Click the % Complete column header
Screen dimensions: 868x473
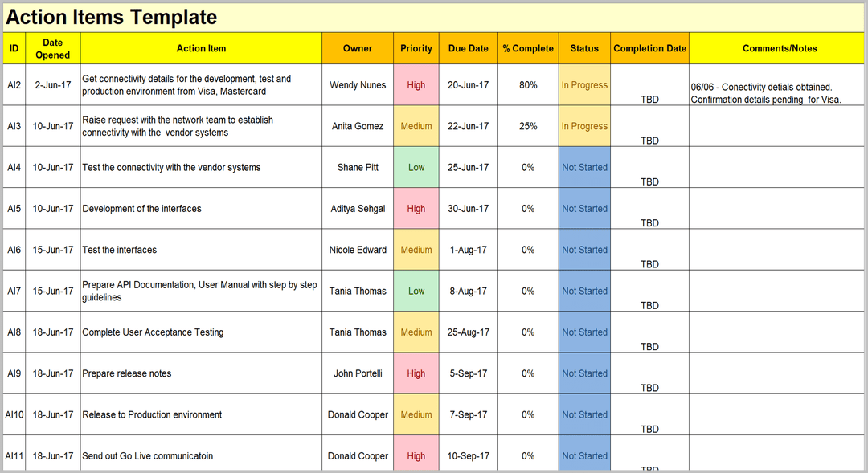(x=528, y=48)
